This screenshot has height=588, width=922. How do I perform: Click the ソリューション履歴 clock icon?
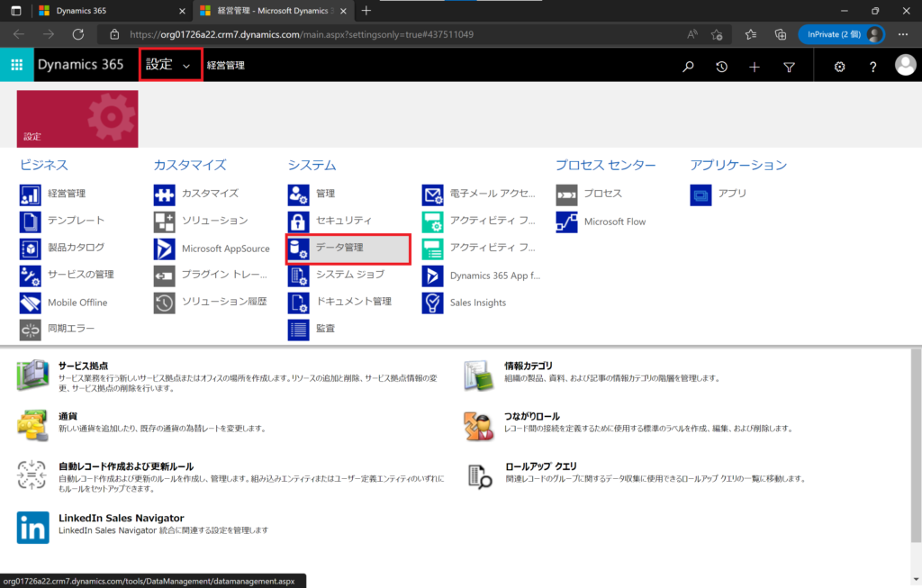coord(164,303)
